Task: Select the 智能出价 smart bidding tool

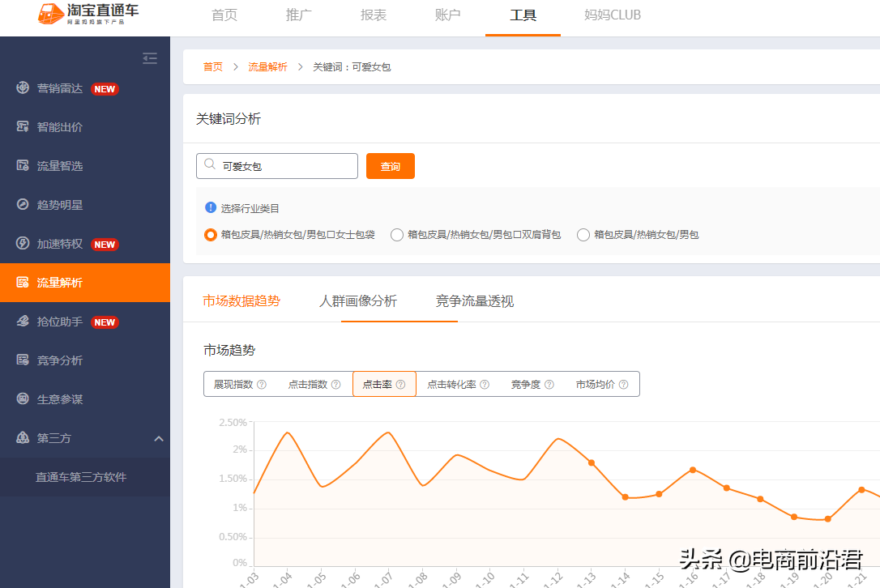Action: point(61,126)
